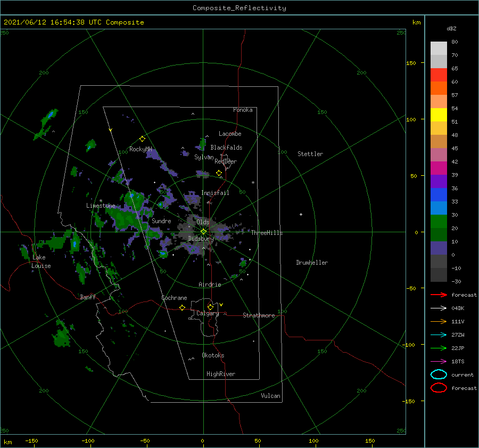Screen dimensions: 479x448
Task: Click the Drumheller label
Action: click(312, 263)
